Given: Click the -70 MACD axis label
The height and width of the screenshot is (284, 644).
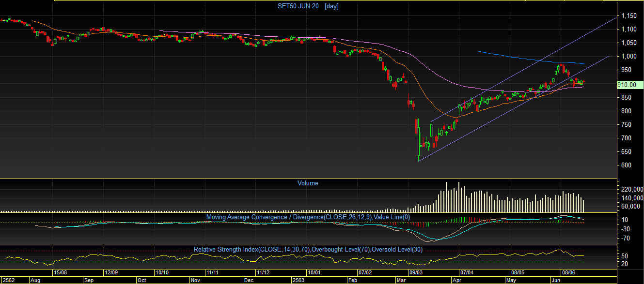Looking at the screenshot, I should click(x=627, y=238).
